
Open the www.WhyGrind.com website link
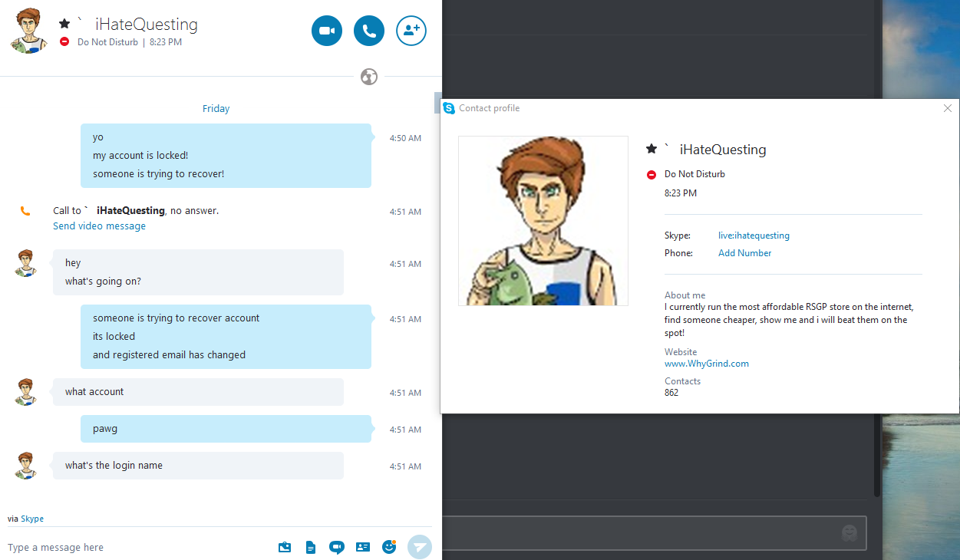click(x=707, y=364)
